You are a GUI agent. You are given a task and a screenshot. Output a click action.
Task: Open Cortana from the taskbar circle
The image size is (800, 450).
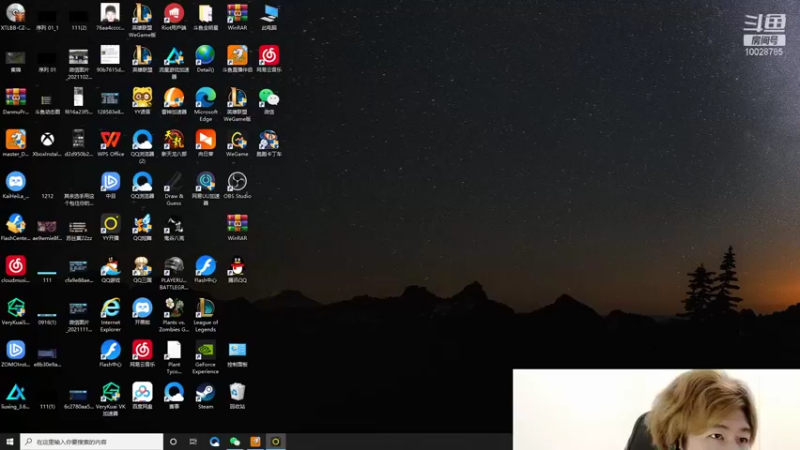[x=173, y=442]
